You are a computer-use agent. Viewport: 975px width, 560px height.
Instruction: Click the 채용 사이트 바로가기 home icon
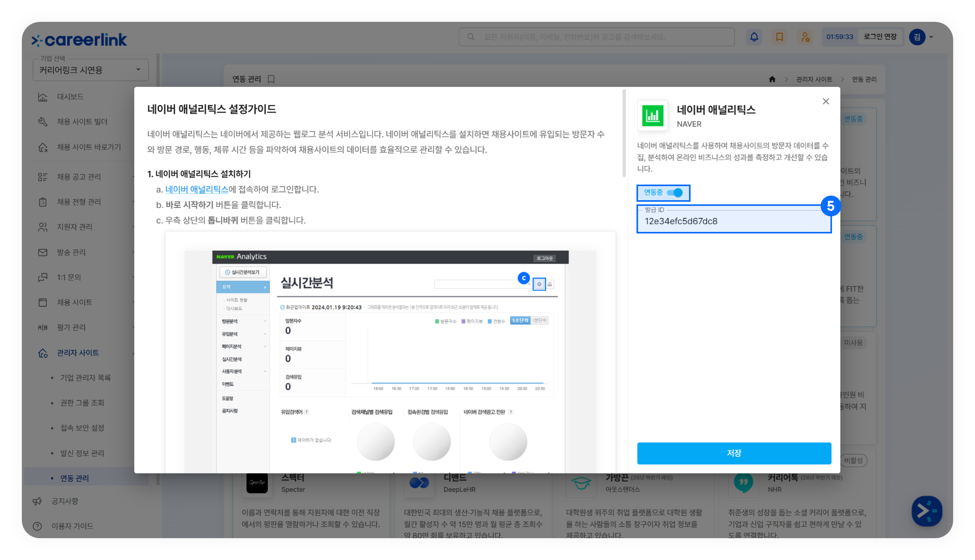click(x=43, y=147)
